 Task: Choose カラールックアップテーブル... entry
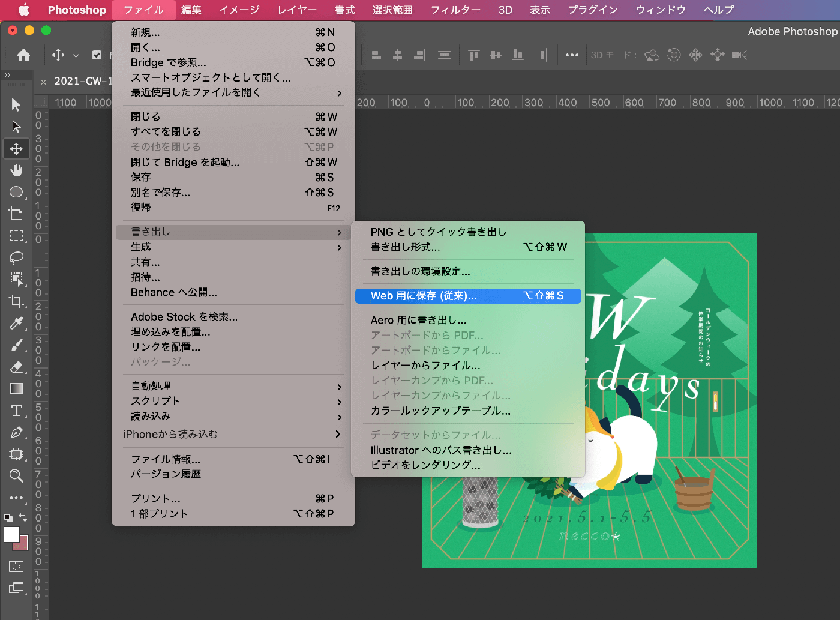[468, 411]
